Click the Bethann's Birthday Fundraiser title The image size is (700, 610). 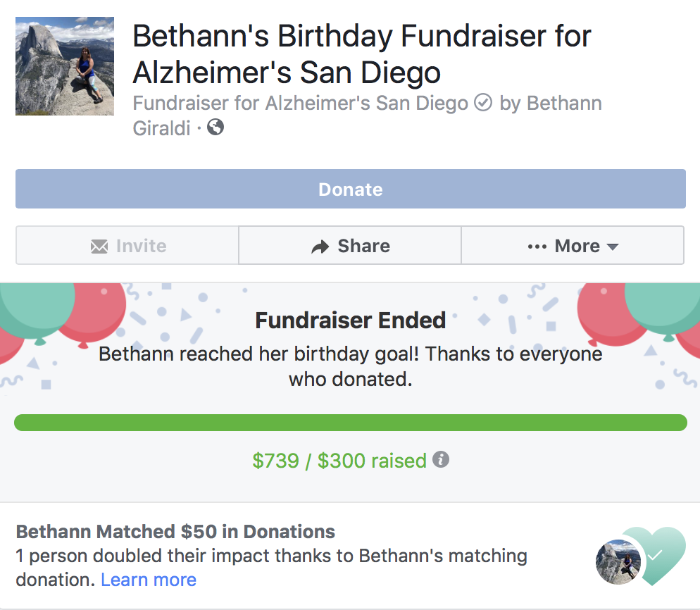(361, 54)
